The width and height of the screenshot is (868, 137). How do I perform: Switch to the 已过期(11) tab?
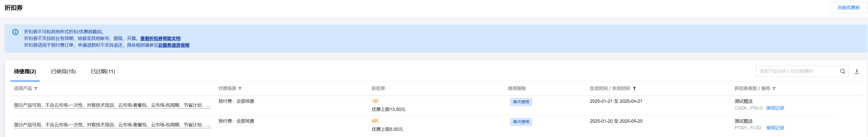coord(103,71)
